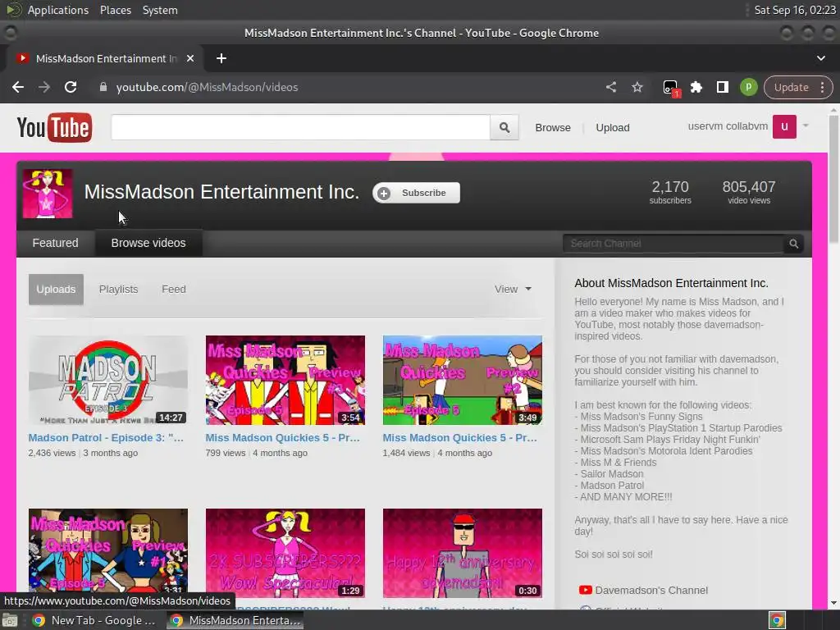The image size is (840, 630).
Task: Open the extensions puzzle icon
Action: [x=696, y=87]
